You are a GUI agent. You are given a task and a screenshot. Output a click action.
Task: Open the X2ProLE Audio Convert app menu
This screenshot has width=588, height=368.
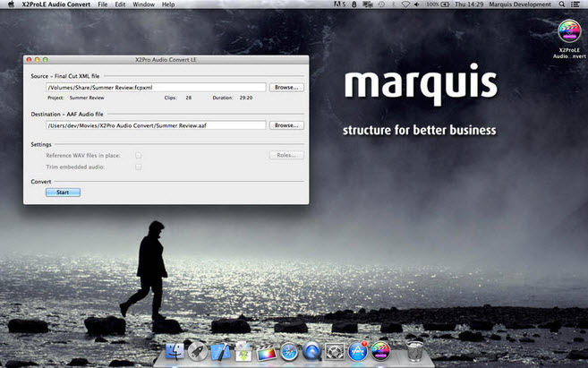click(x=55, y=4)
